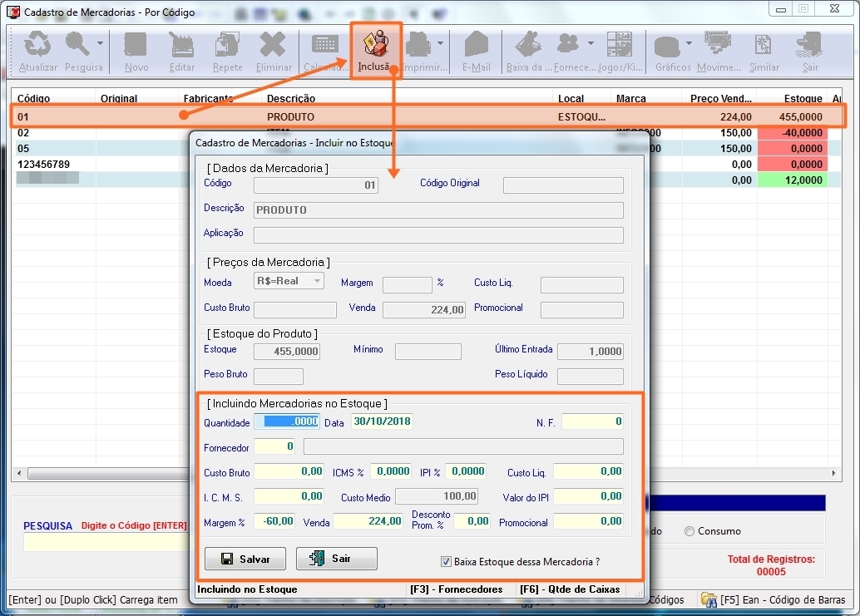Image resolution: width=860 pixels, height=616 pixels.
Task: Click the Inclusão stock toolbar icon
Action: pos(376,49)
